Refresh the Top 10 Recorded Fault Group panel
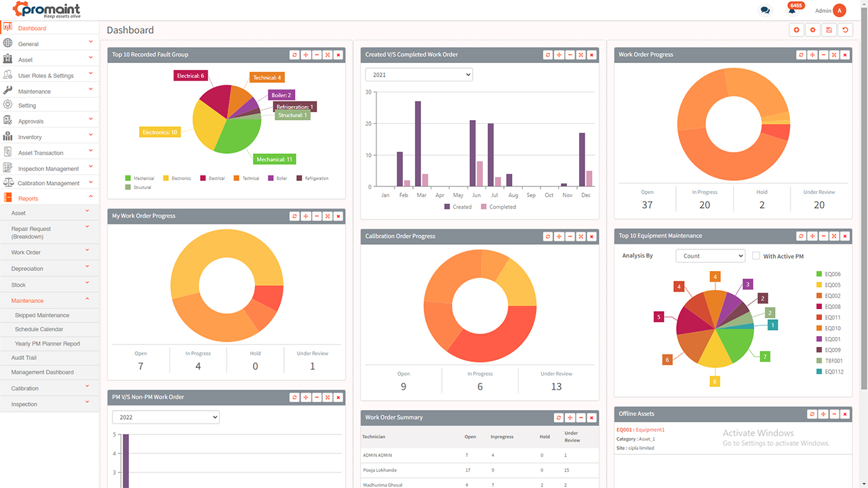 coord(294,55)
